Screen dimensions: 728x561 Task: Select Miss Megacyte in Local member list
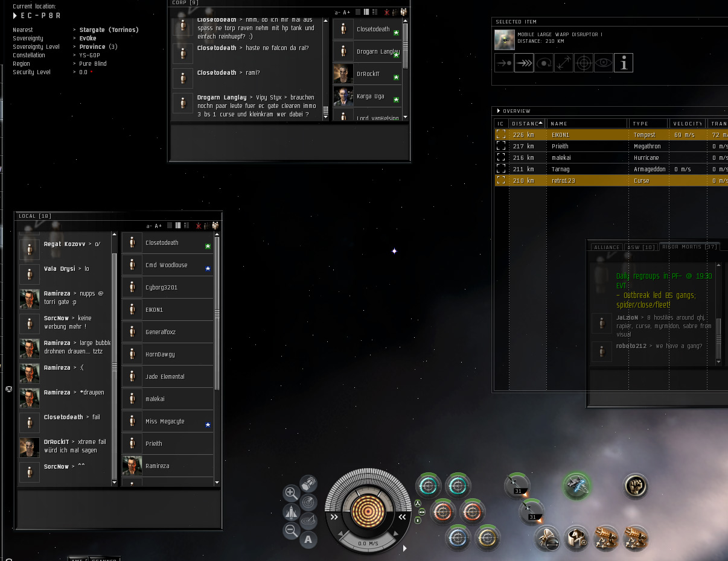[x=168, y=421]
